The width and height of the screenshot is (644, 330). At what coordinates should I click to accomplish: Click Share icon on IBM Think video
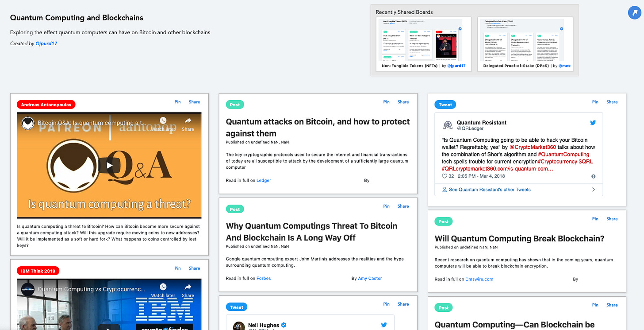(x=188, y=291)
